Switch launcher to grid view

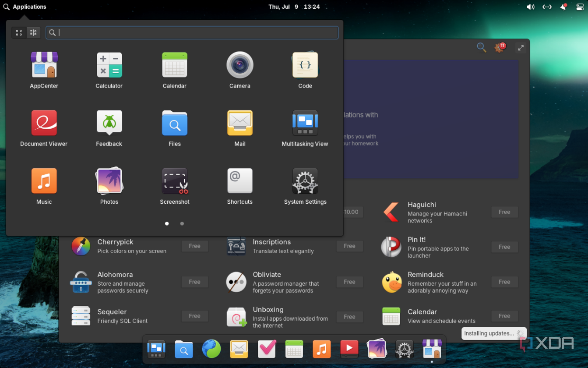click(19, 32)
